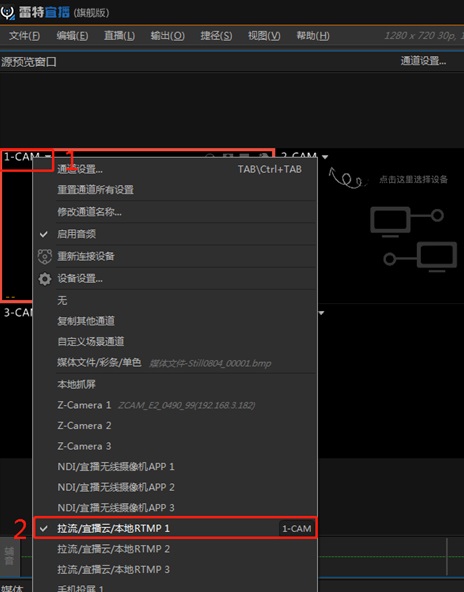The height and width of the screenshot is (592, 464).
Task: Expand the 1-CAM channel dropdown arrow
Action: point(48,156)
